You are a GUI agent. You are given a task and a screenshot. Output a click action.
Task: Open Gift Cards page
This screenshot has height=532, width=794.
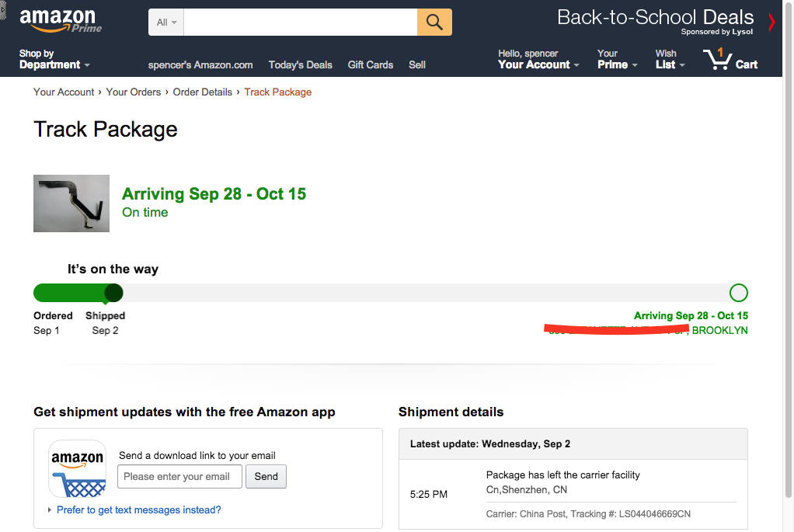(370, 64)
